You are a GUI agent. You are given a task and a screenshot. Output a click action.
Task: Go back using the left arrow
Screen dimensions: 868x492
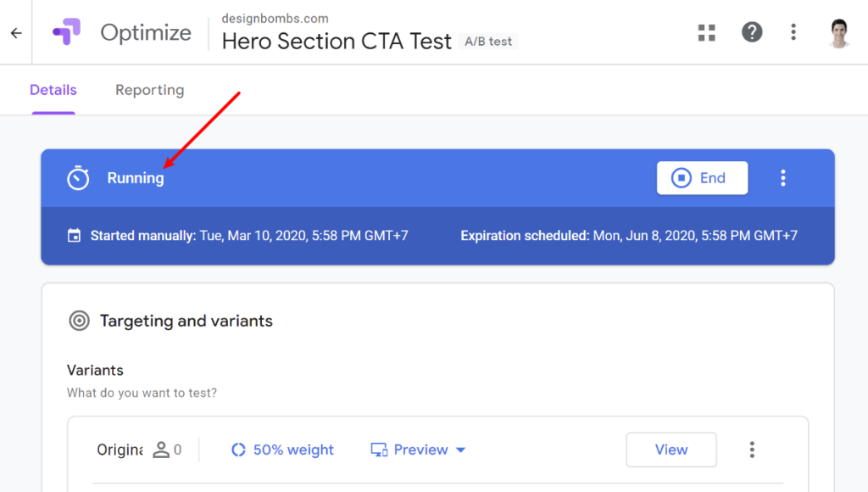pyautogui.click(x=16, y=33)
